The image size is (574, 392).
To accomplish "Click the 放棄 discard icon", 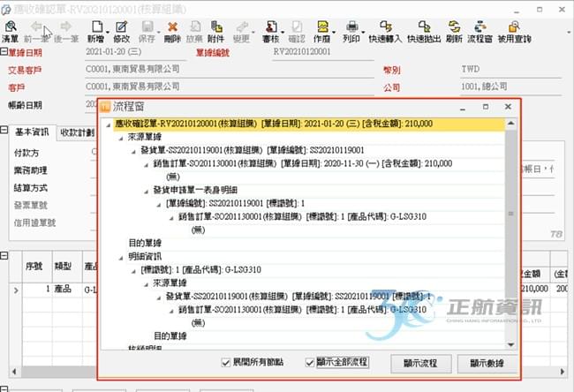I will point(195,26).
